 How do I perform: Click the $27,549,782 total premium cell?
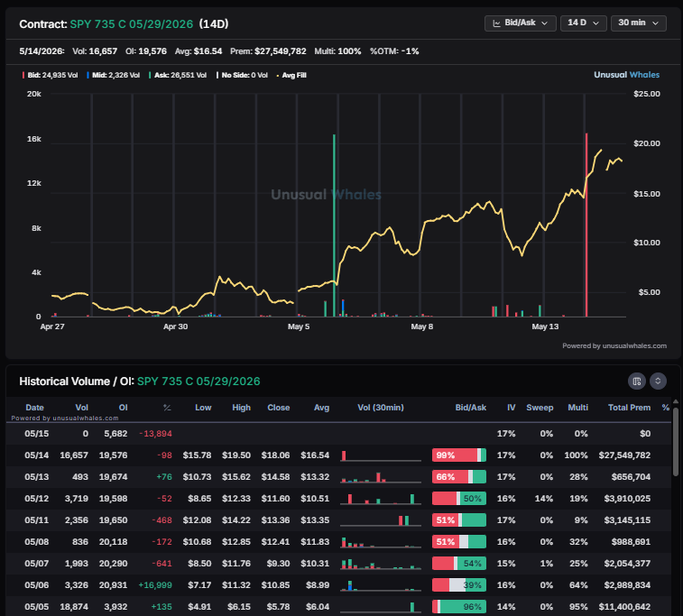[x=624, y=455]
